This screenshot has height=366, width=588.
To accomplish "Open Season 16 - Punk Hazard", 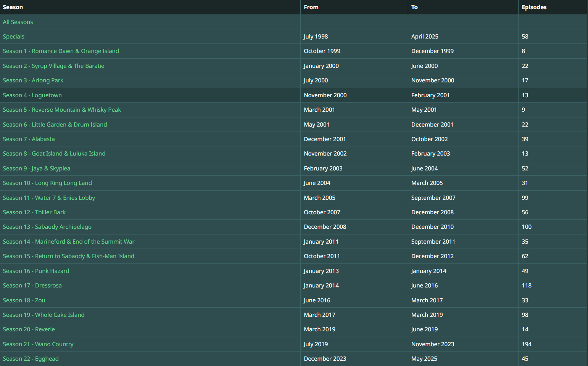I will click(36, 271).
